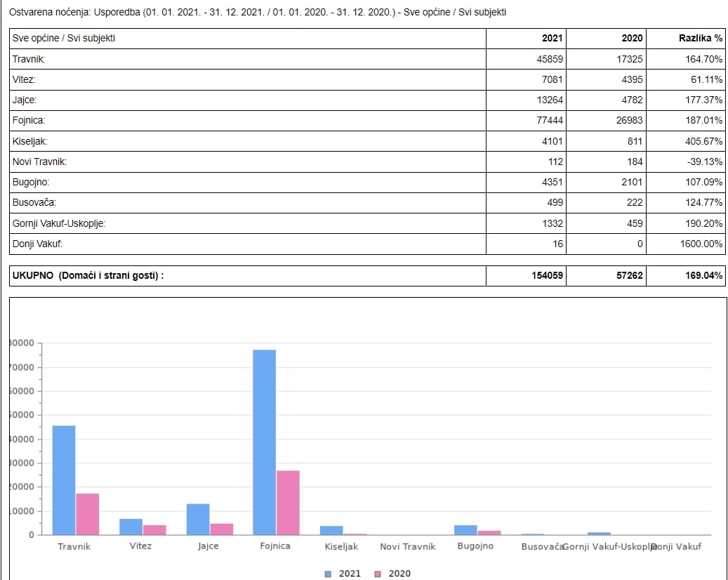The height and width of the screenshot is (580, 728).
Task: Click Travnik's blue 2021 bar in chart
Action: click(64, 480)
